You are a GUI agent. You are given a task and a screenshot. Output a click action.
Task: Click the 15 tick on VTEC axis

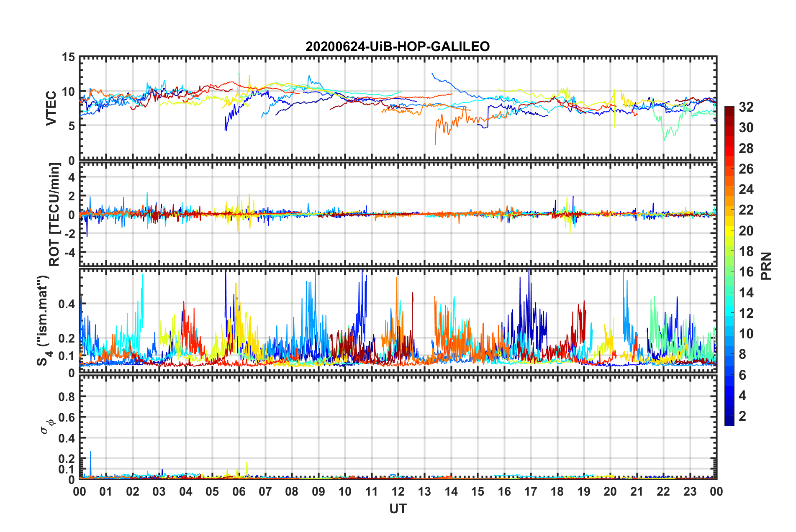[x=69, y=57]
